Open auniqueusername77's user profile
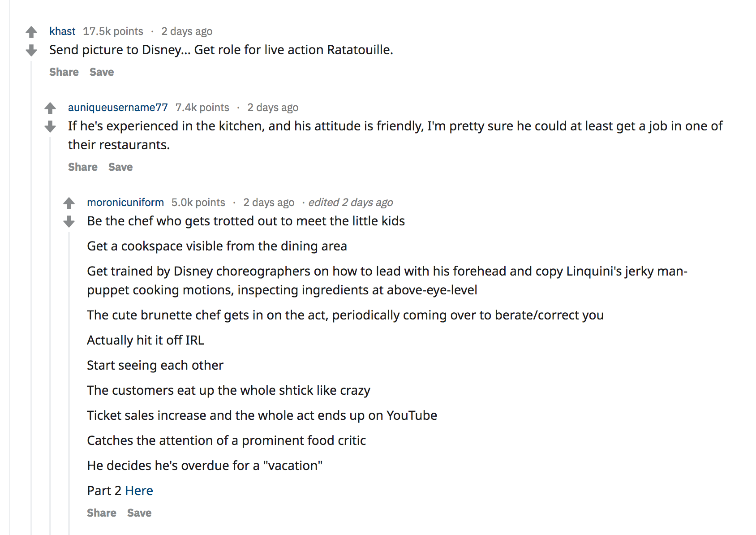756x535 pixels. tap(118, 108)
